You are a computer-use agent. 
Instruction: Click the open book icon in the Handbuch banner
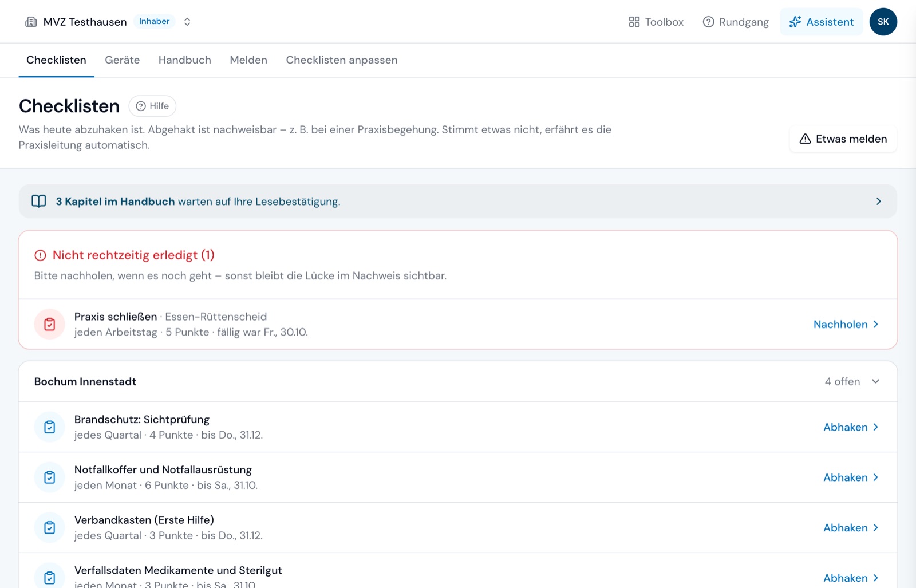(39, 201)
